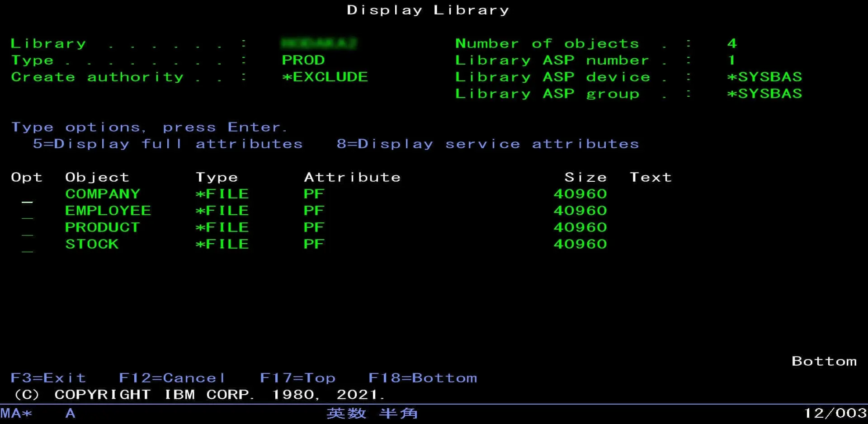Click the Display Library screen title

(x=428, y=10)
